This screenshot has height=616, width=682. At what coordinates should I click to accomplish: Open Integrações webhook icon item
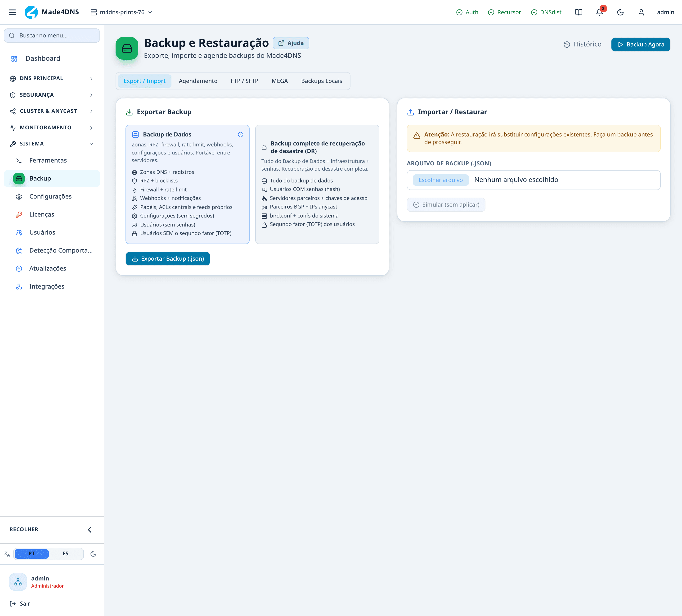click(x=19, y=286)
